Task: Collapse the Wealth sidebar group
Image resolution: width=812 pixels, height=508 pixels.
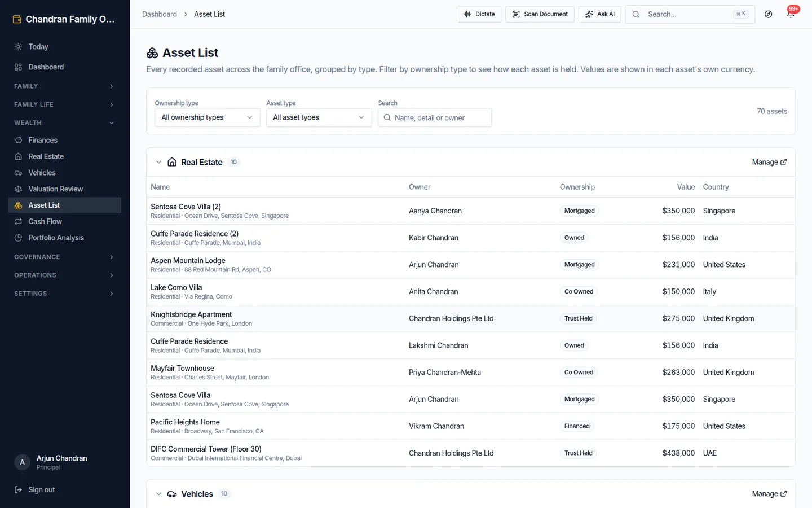Action: pyautogui.click(x=65, y=122)
